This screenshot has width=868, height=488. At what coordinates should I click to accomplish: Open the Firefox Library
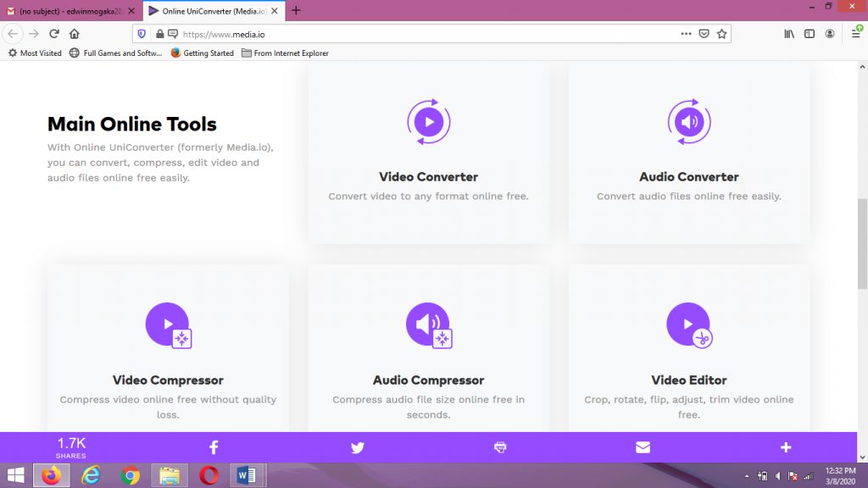click(789, 34)
